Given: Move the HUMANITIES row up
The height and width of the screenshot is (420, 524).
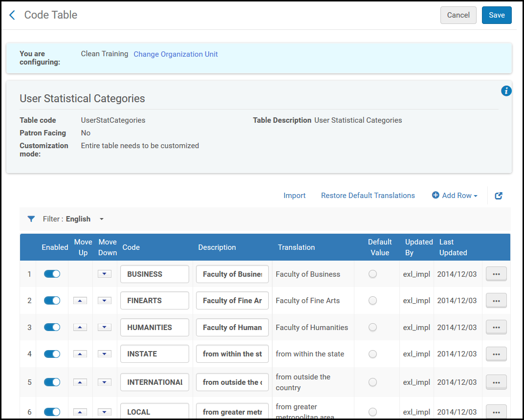Looking at the screenshot, I should (x=80, y=328).
